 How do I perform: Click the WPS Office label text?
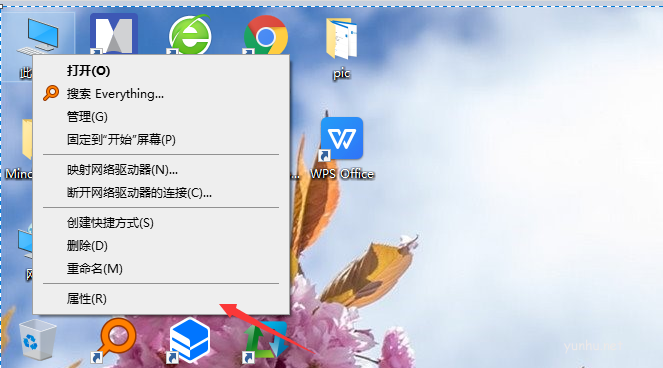(x=342, y=174)
